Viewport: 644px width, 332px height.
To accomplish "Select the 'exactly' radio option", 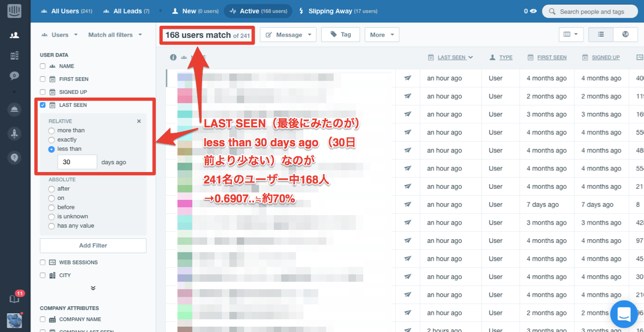I will 51,140.
